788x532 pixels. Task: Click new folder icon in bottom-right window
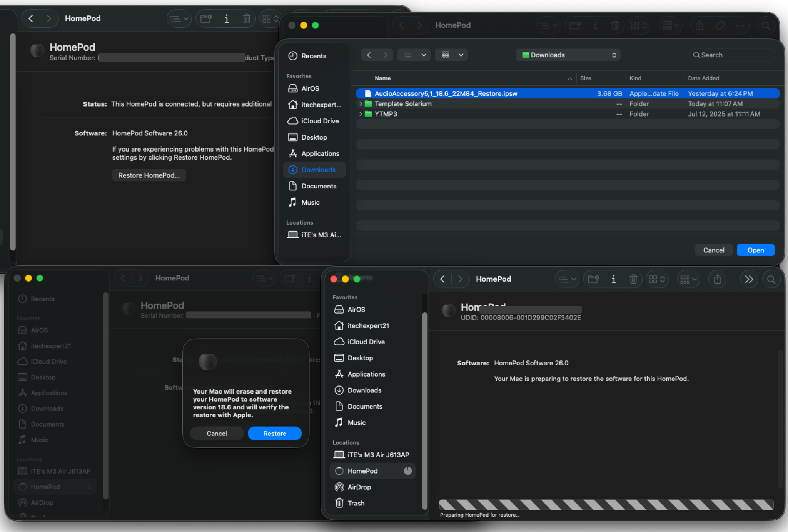pyautogui.click(x=594, y=279)
